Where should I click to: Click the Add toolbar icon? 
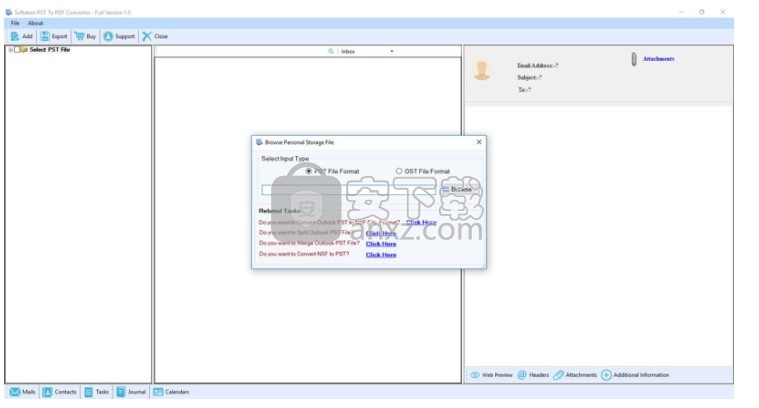click(x=15, y=36)
